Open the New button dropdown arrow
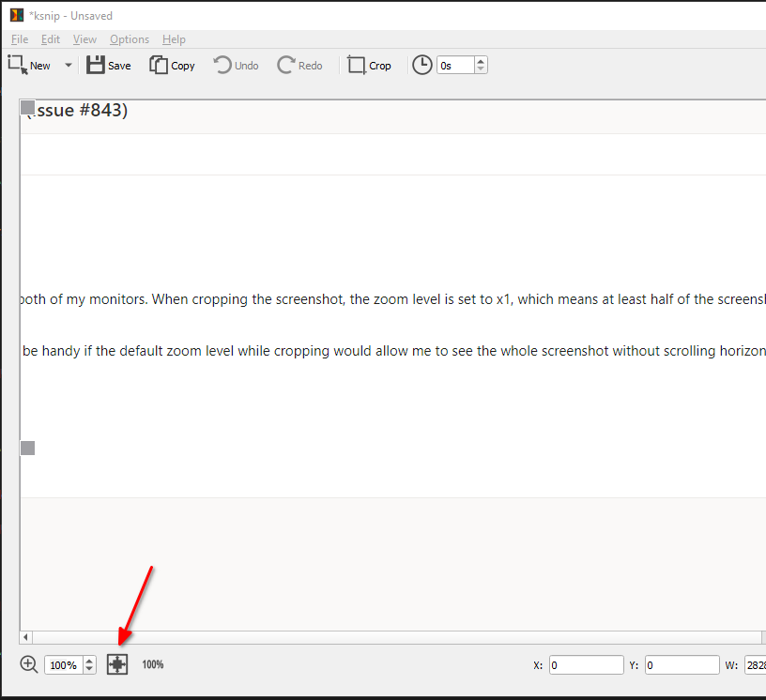Viewport: 766px width, 700px height. 67,65
